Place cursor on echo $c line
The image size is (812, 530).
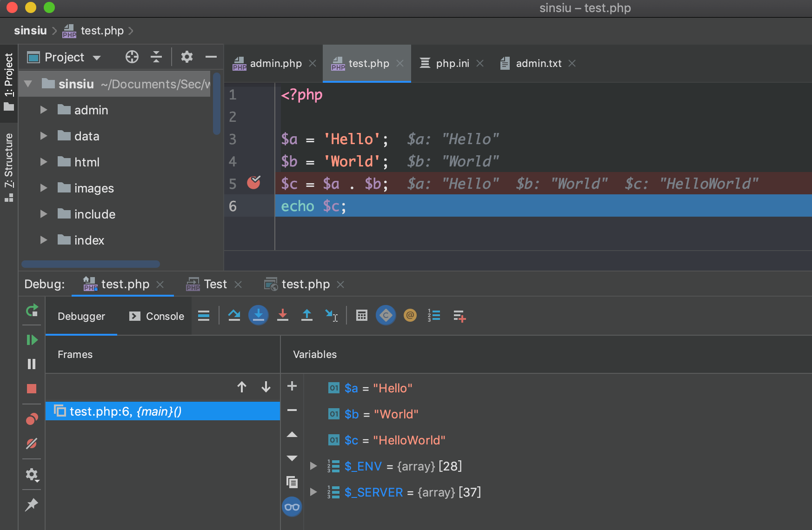[x=543, y=205]
